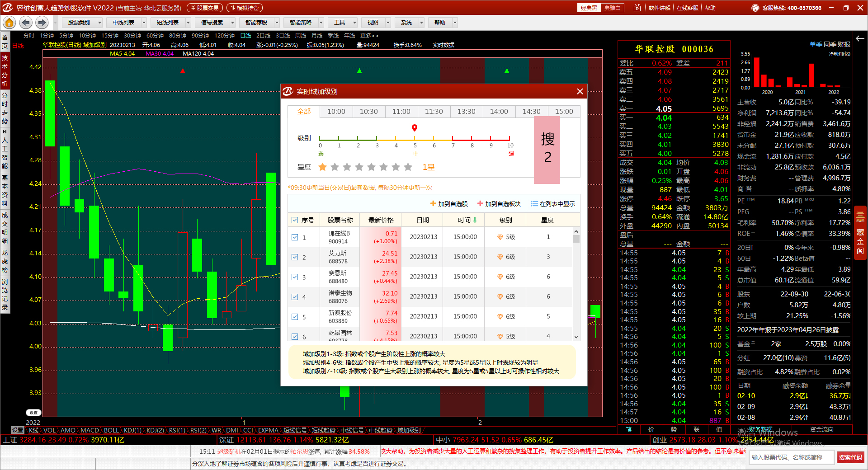Click the diamond icon in row 1 级别

[500, 237]
